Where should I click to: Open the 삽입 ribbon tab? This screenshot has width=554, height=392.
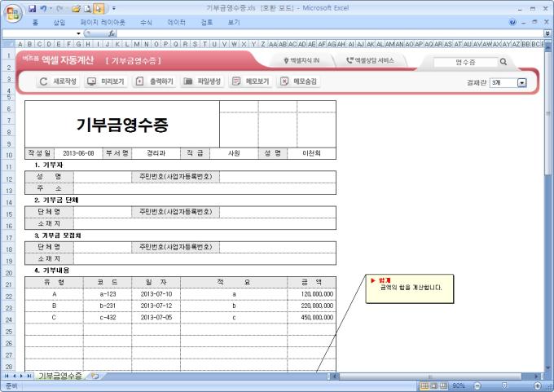59,23
